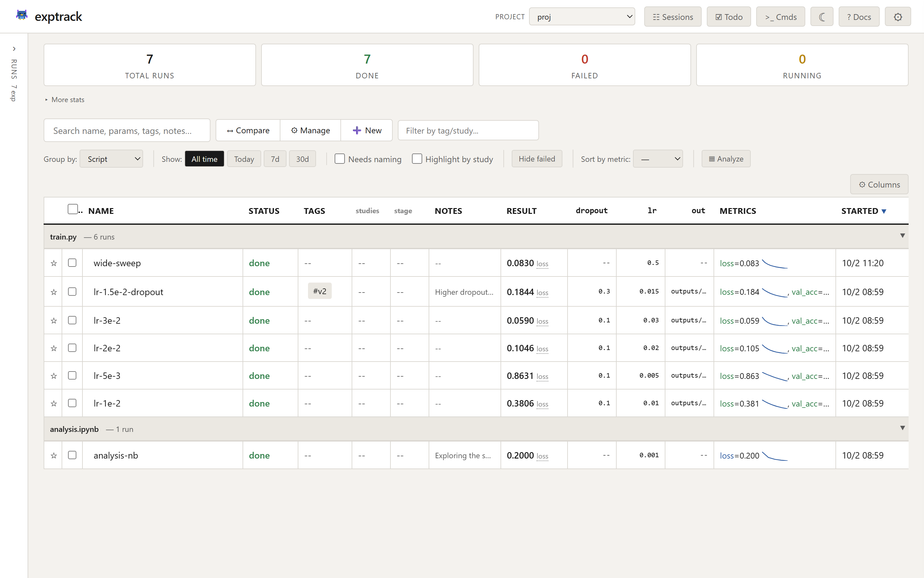Screen dimensions: 924x578
Task: Click the Higher dropout... note
Action: (464, 292)
